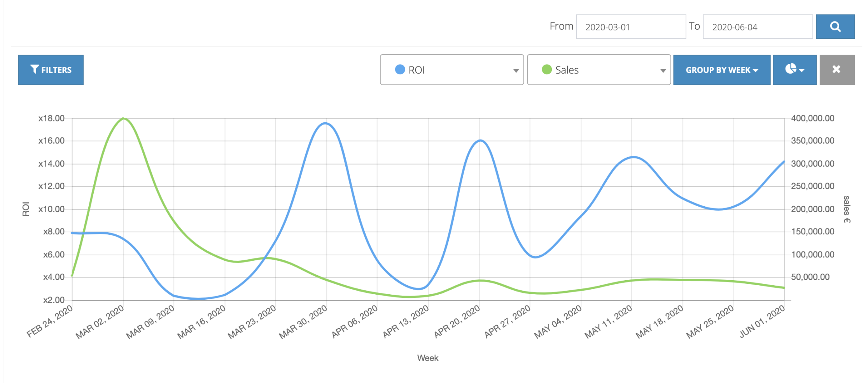Viewport: 868px width, 383px height.
Task: Expand the ROI metric dropdown arrow
Action: [x=516, y=70]
